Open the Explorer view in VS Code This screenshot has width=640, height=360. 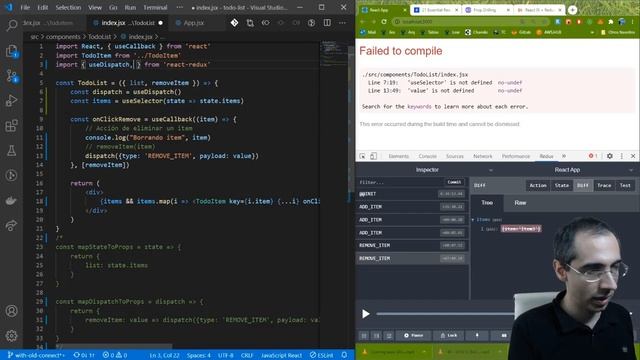pyautogui.click(x=11, y=51)
